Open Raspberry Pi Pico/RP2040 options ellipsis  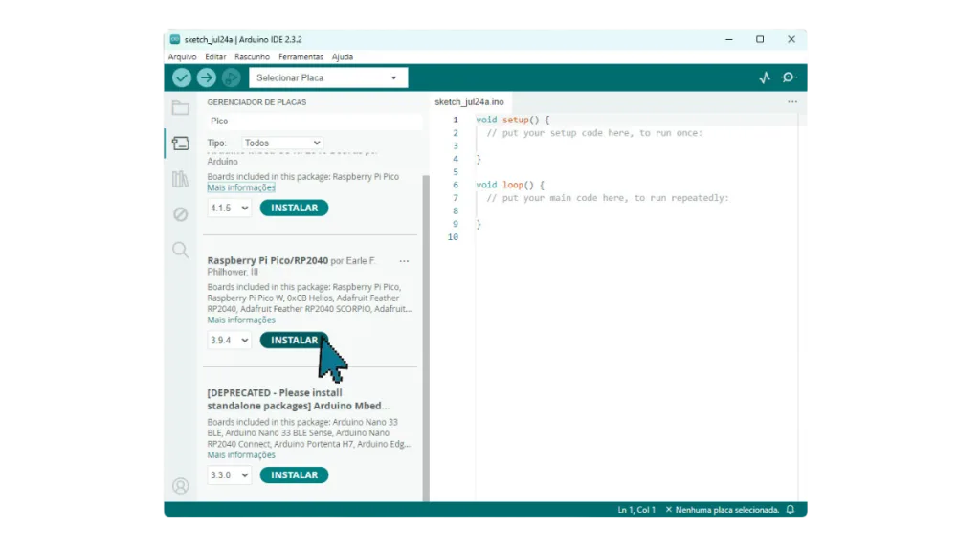click(x=405, y=261)
